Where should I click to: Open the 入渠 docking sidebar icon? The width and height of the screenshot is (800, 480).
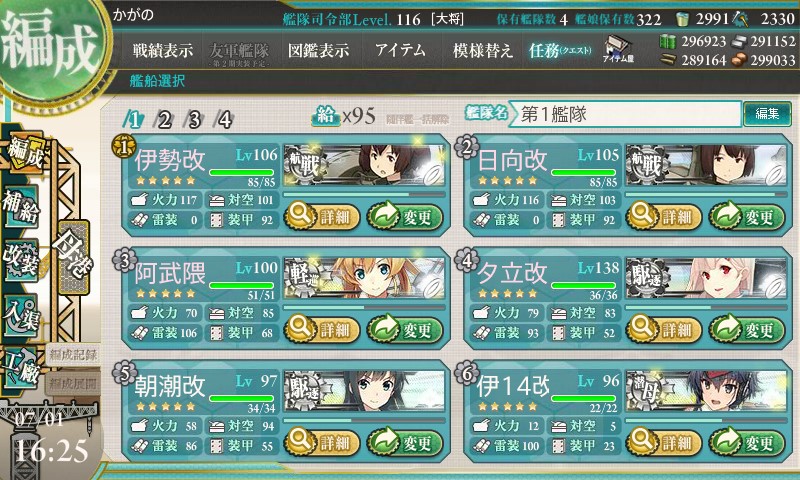20,316
